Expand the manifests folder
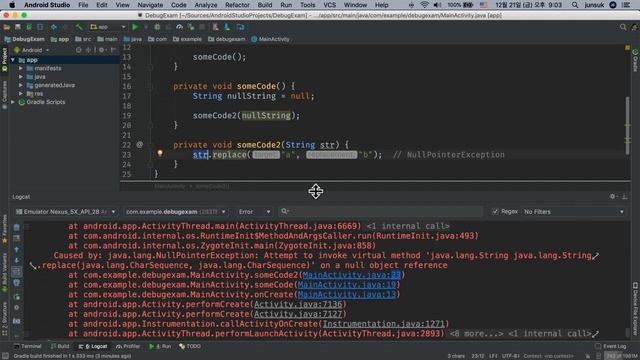The width and height of the screenshot is (640, 360). point(21,68)
